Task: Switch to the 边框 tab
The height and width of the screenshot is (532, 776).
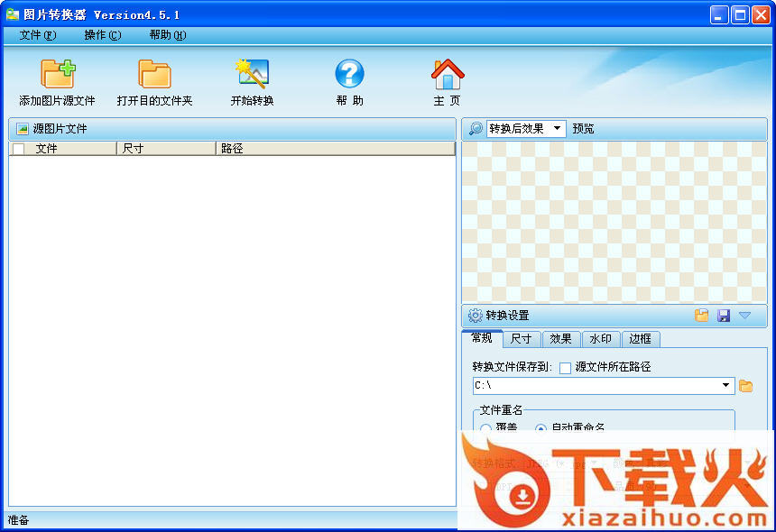Action: [x=641, y=339]
